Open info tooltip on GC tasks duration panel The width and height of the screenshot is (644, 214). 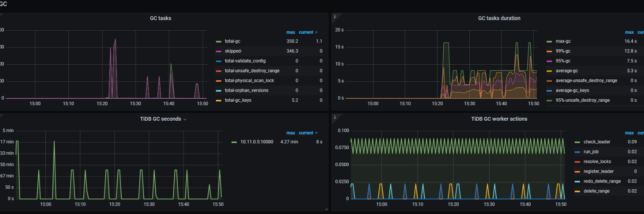click(335, 17)
